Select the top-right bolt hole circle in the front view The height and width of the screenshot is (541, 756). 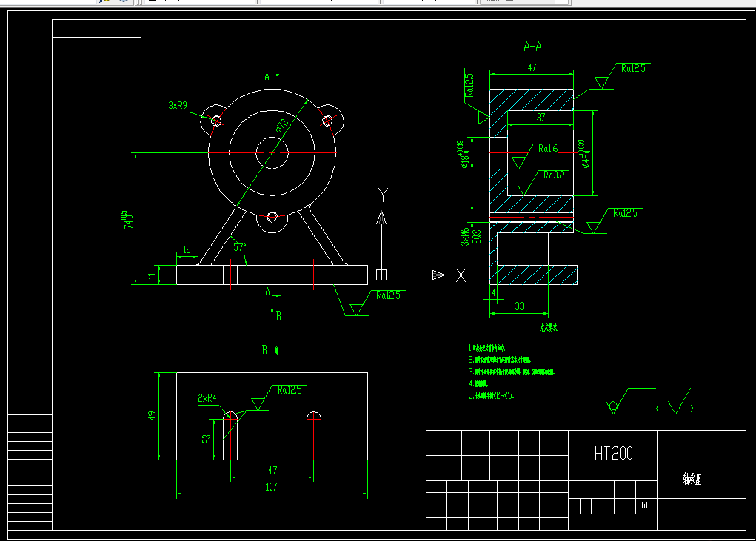pyautogui.click(x=327, y=121)
